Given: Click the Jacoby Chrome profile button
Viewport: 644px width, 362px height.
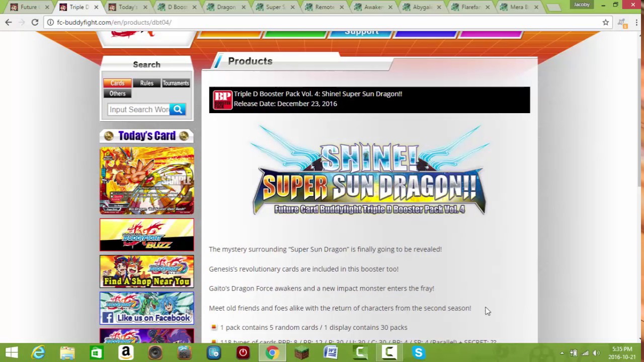Looking at the screenshot, I should (x=582, y=5).
